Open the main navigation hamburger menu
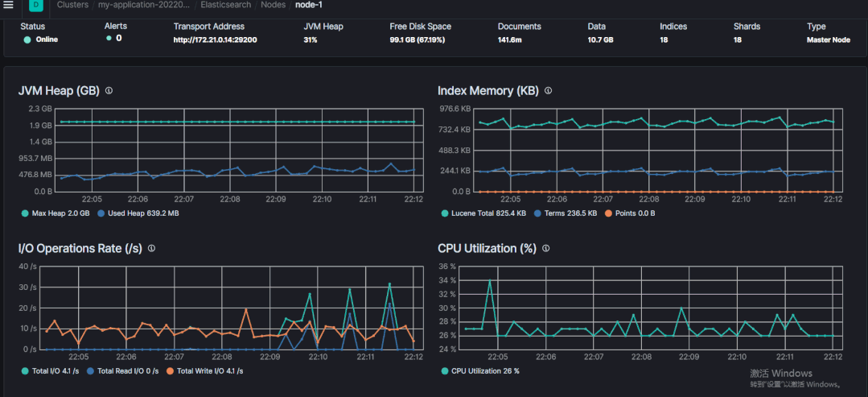Viewport: 868px width, 397px height. pyautogui.click(x=9, y=5)
